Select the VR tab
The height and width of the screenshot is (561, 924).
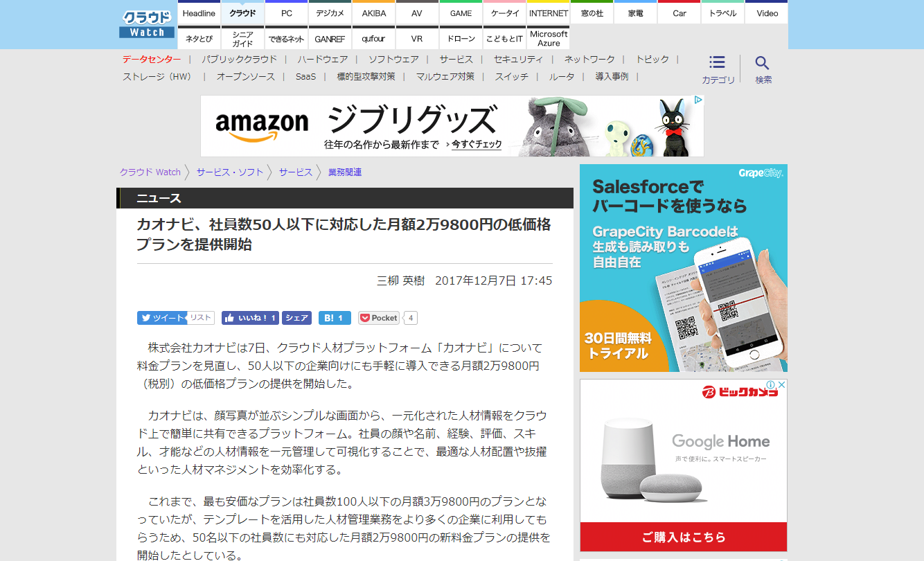417,38
